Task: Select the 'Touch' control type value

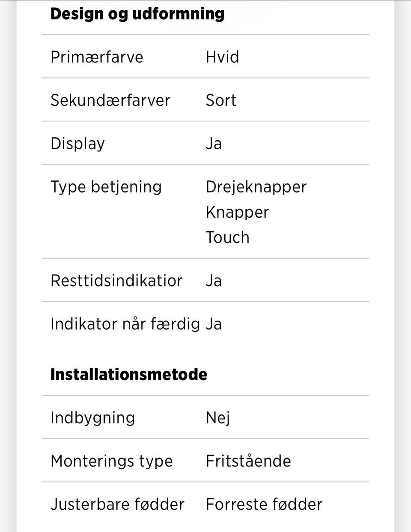Action: 227,237
